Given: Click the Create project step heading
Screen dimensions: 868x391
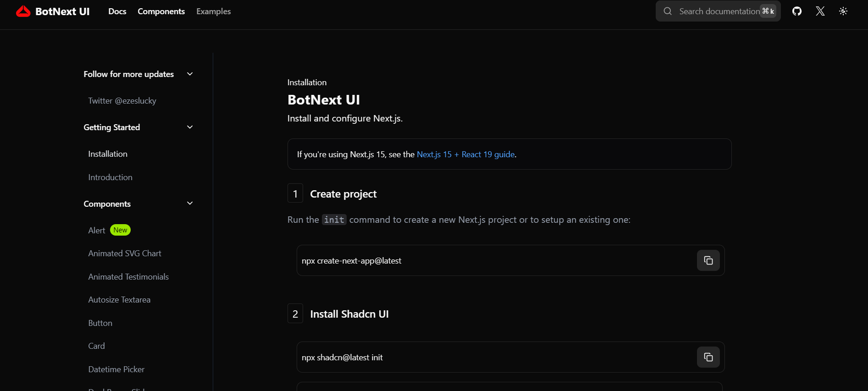Looking at the screenshot, I should [343, 194].
